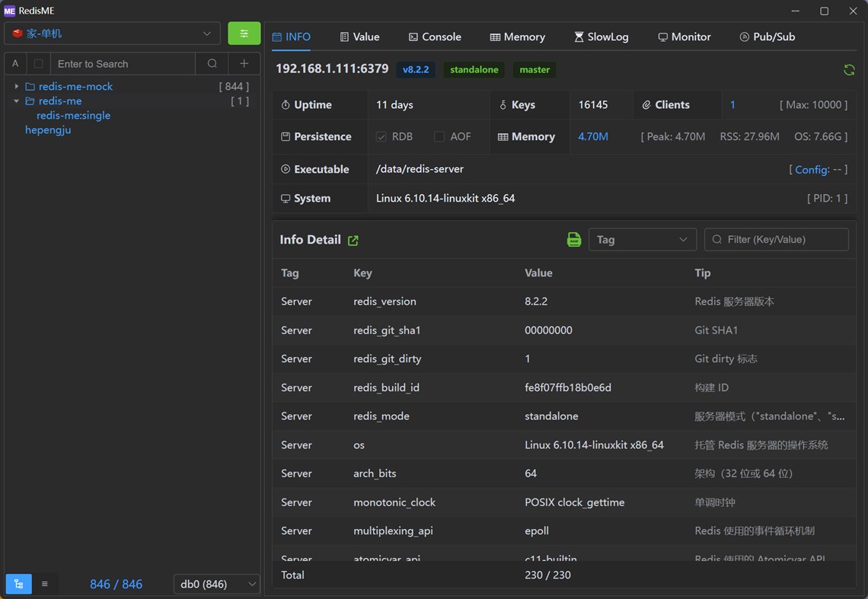868x599 pixels.
Task: Switch to list view icon at bottom left
Action: 45,584
